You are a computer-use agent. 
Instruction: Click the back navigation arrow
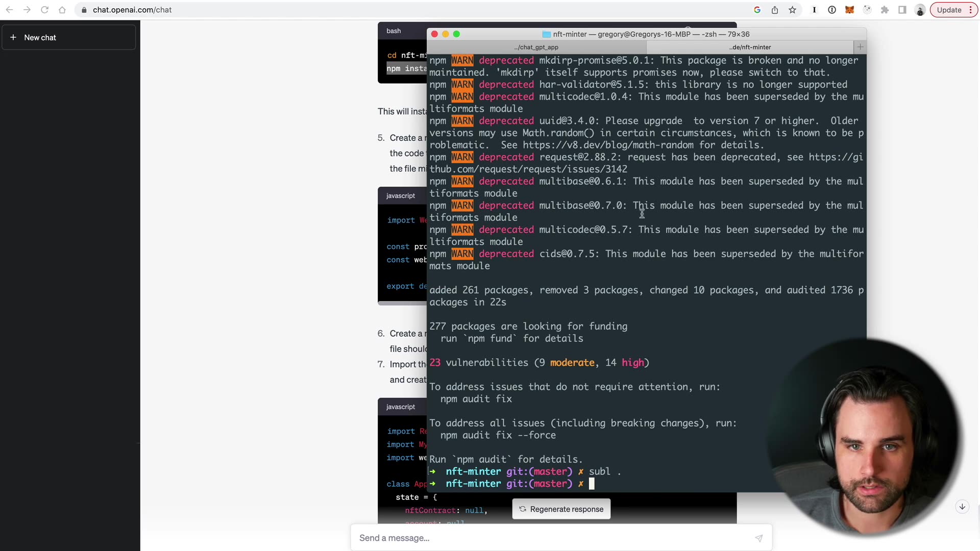point(9,10)
